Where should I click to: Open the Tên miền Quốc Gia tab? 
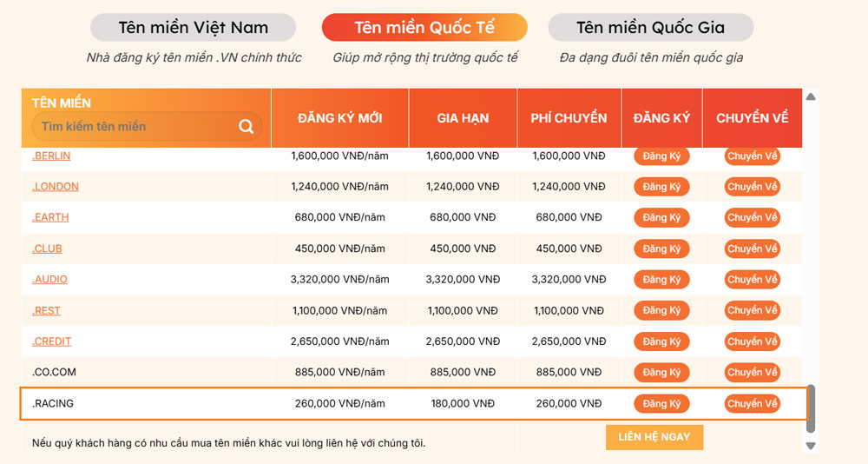(650, 27)
